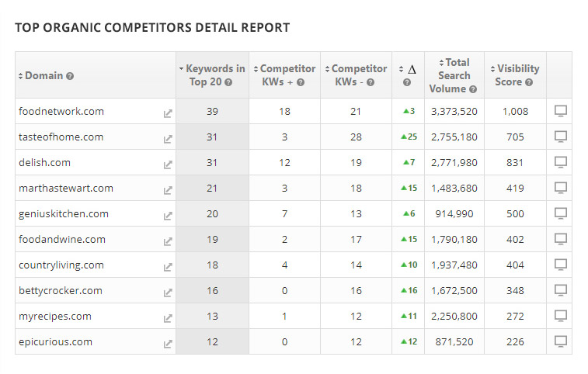Sort table by Domain column

click(42, 76)
